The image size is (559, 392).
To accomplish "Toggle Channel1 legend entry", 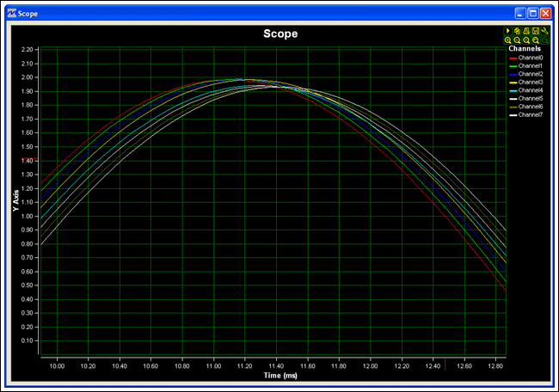I will (x=531, y=65).
